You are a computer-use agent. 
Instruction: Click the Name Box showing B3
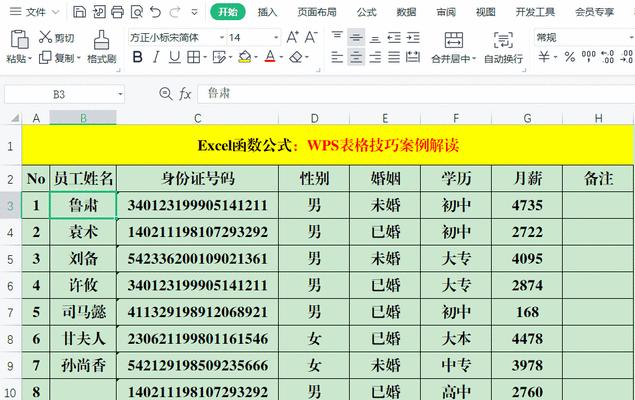pyautogui.click(x=59, y=94)
